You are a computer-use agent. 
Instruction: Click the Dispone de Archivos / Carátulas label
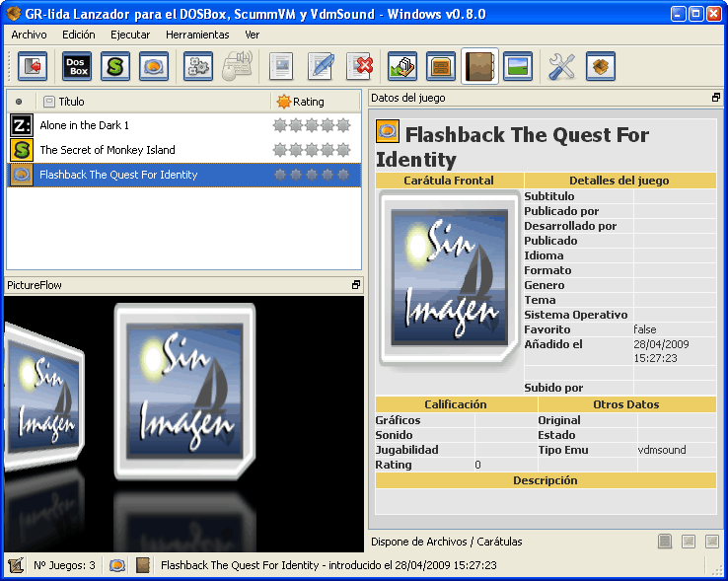(x=447, y=542)
